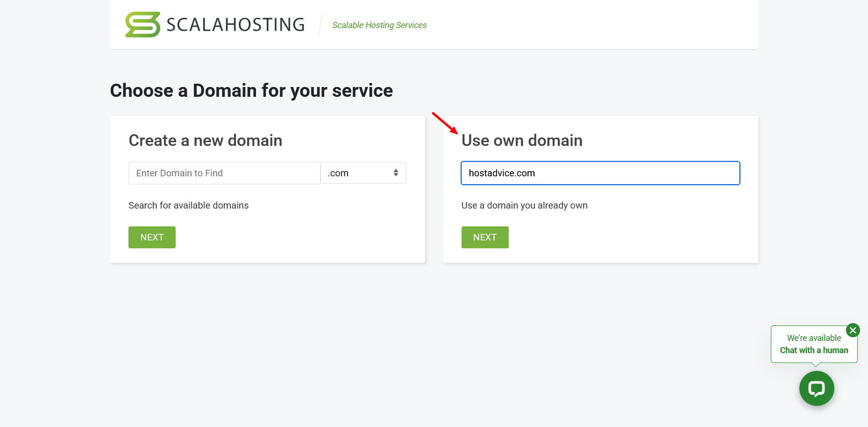This screenshot has width=868, height=427.
Task: Click the Enter Domain to Find field
Action: click(224, 173)
